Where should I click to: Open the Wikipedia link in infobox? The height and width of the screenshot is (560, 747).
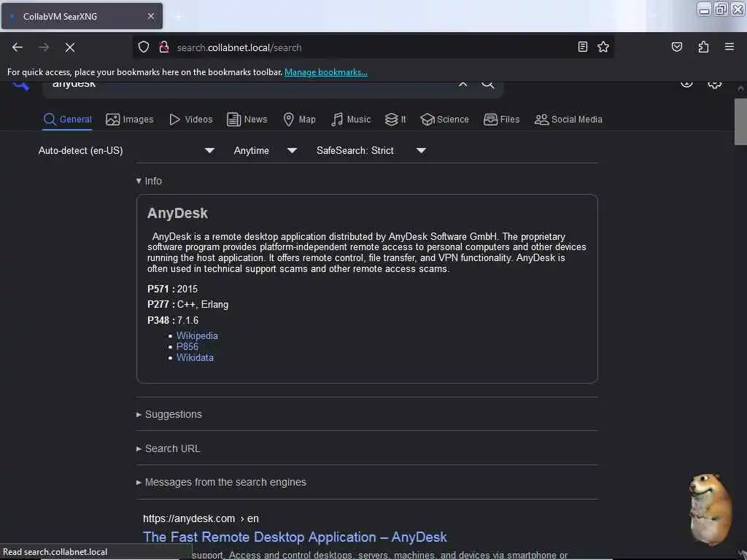(x=197, y=335)
